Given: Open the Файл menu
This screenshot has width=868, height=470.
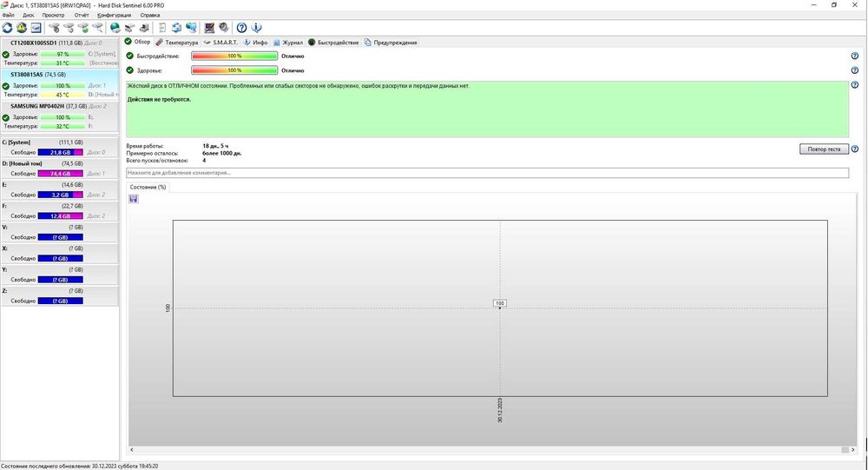Looking at the screenshot, I should (x=9, y=15).
